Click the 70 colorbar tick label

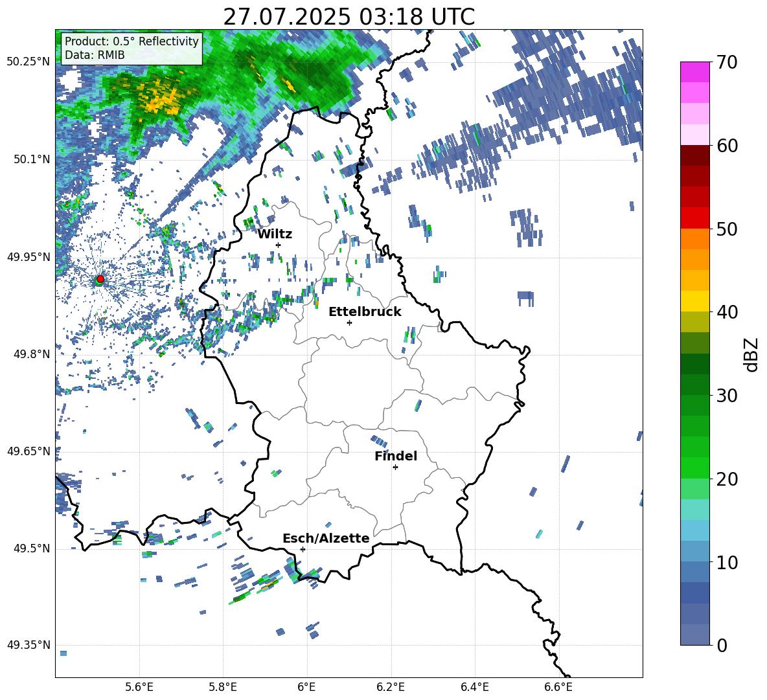coord(727,62)
